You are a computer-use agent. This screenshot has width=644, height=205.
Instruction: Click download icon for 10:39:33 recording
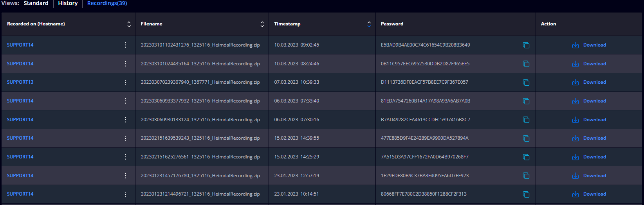click(575, 82)
